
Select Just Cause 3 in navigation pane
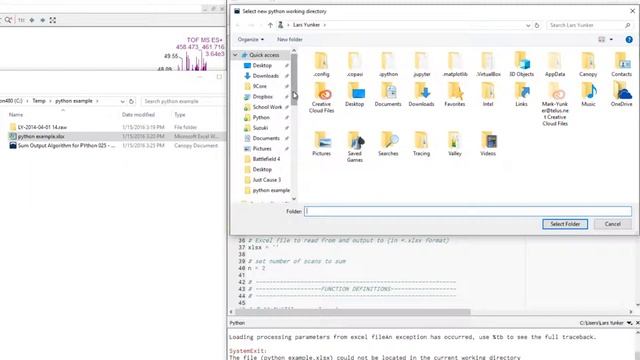pyautogui.click(x=267, y=180)
